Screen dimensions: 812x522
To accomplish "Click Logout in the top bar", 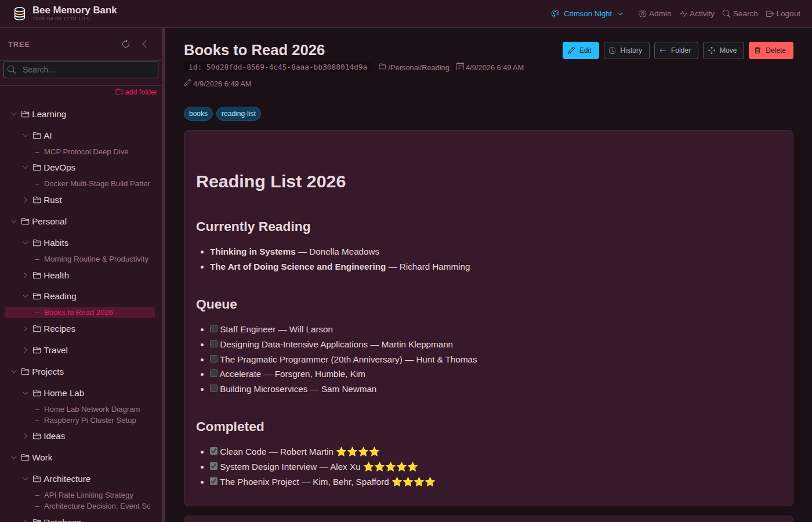I will (783, 14).
